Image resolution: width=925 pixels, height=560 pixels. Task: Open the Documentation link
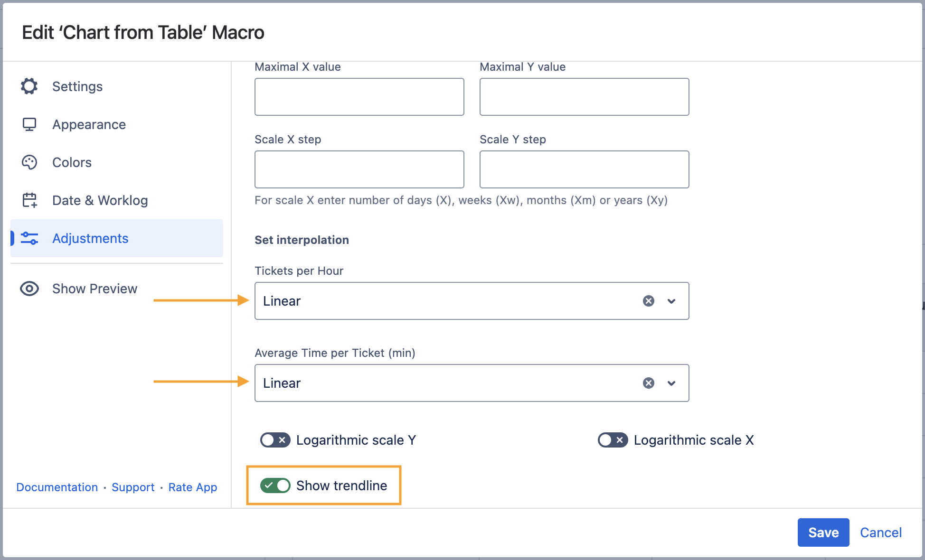(x=57, y=487)
